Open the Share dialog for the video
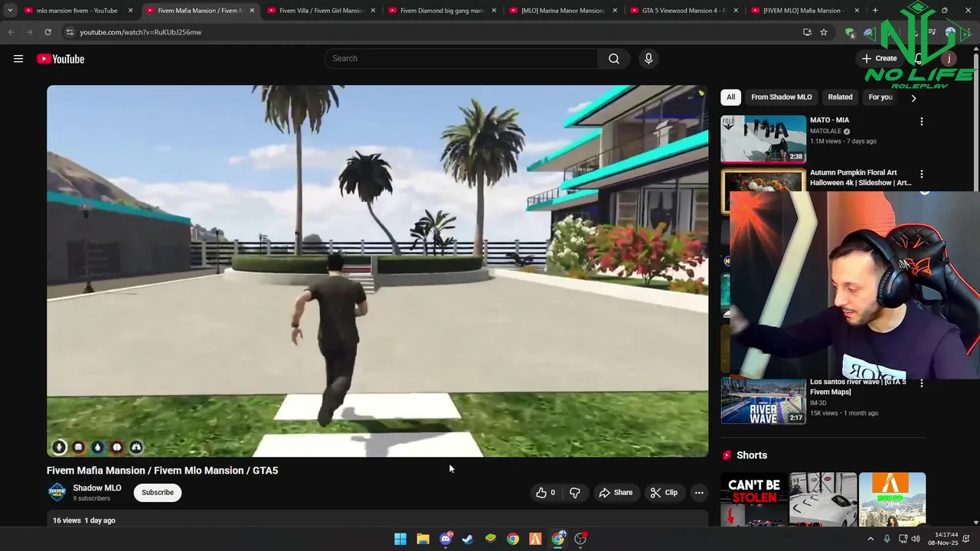The width and height of the screenshot is (980, 551). [616, 493]
